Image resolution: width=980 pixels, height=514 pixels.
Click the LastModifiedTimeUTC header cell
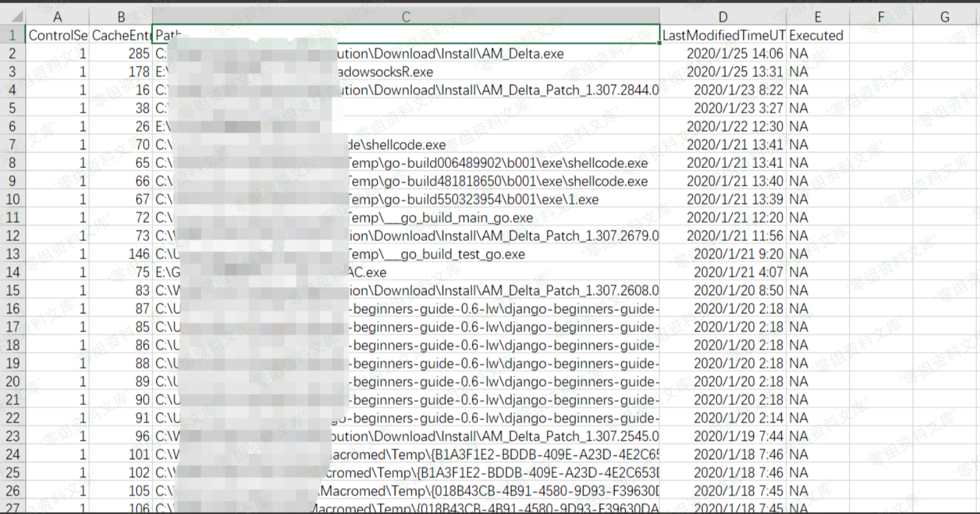tap(722, 35)
